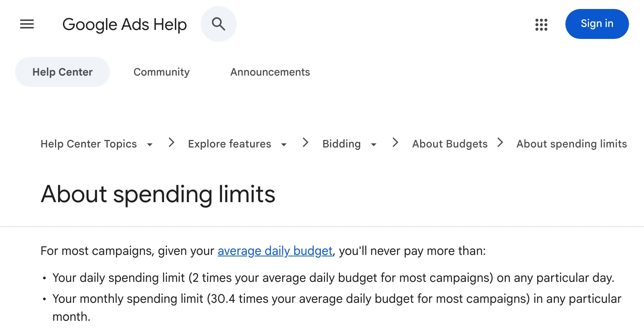Open the Explore features breadcrumb

tap(230, 144)
